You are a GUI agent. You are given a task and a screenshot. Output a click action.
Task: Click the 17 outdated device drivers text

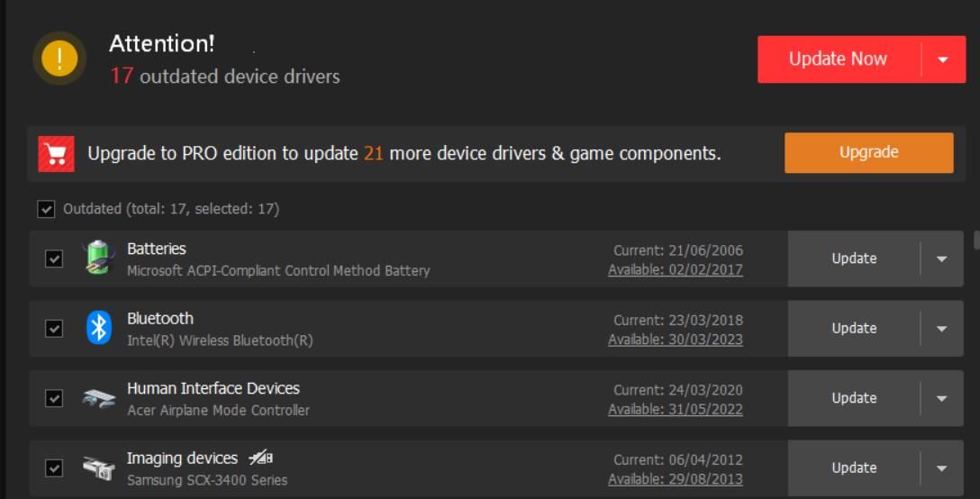(225, 77)
